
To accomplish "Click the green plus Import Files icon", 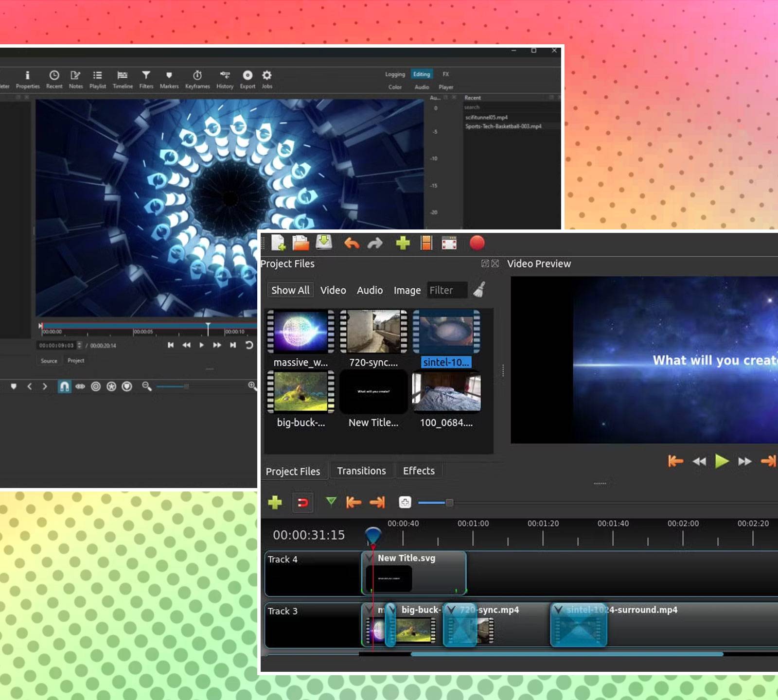I will pos(403,243).
